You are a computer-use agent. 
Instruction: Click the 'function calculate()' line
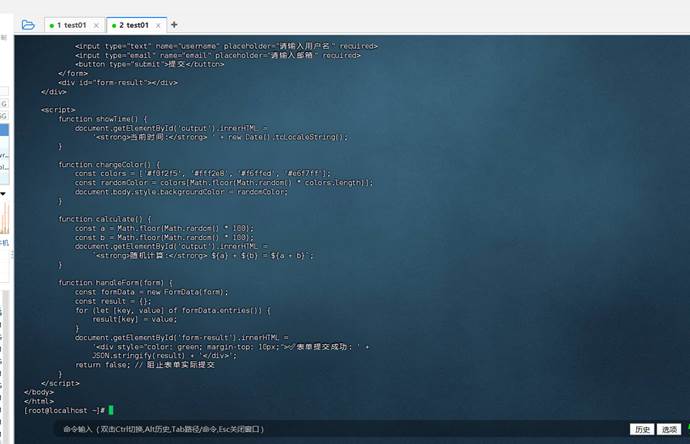(x=105, y=219)
